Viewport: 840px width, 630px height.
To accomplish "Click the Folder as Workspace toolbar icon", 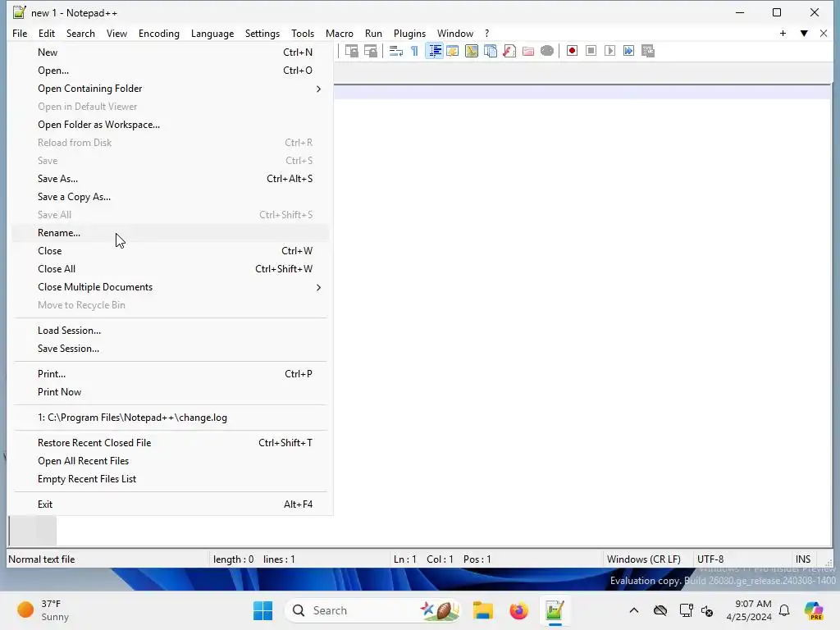I will pos(528,51).
